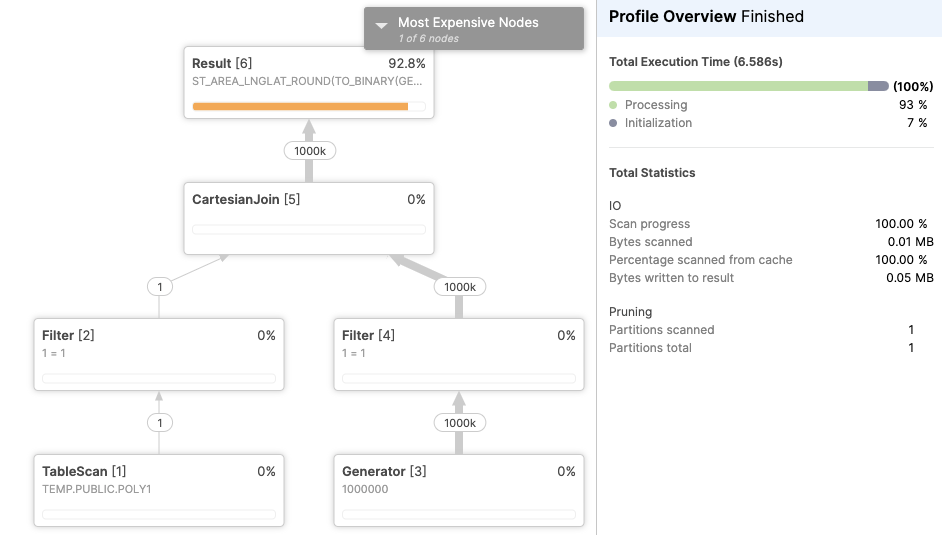Click the green Processing legend dot
This screenshot has width=942, height=535.
tap(613, 105)
